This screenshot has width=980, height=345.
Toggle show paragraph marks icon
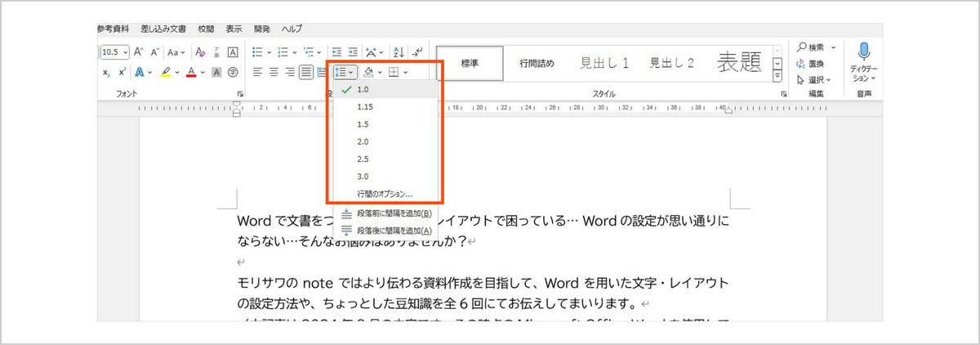pos(416,52)
